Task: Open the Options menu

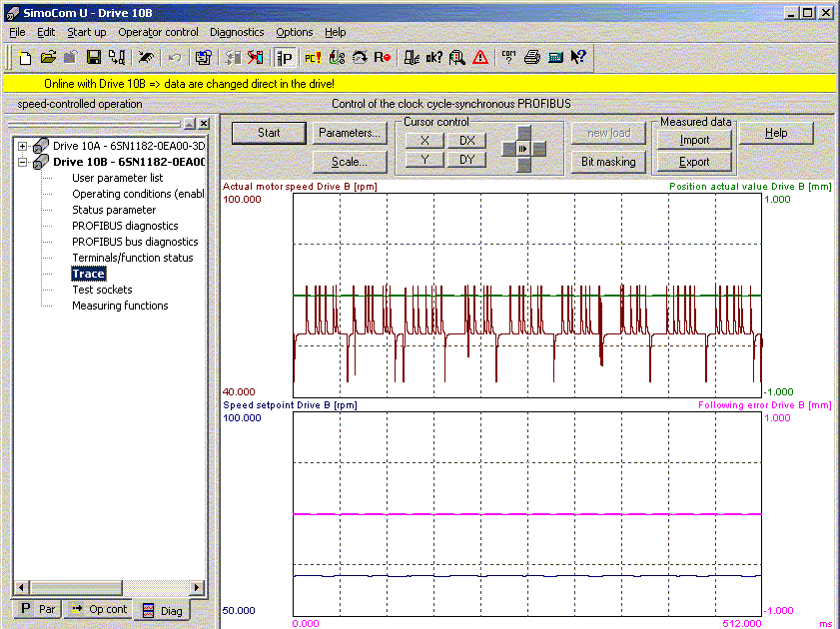Action: (294, 32)
